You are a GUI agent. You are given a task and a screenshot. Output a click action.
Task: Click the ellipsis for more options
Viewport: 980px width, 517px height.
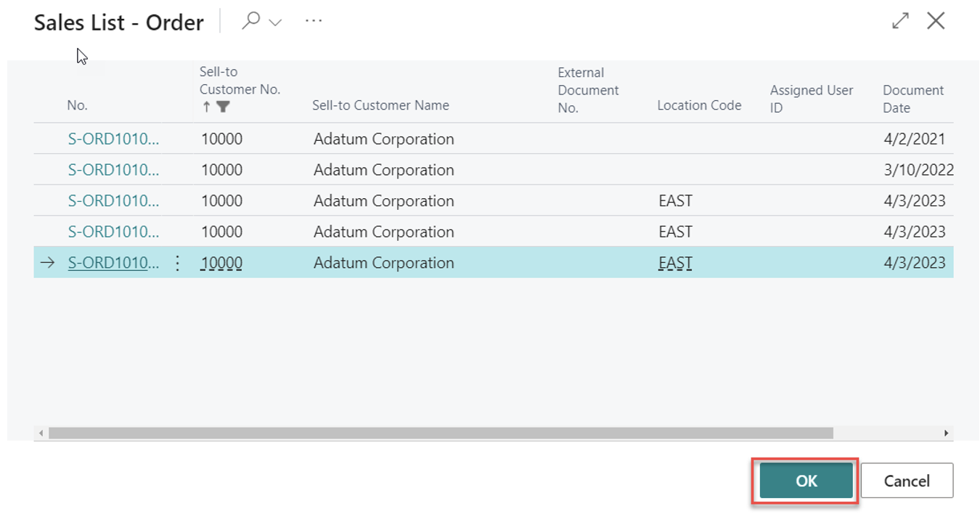click(314, 20)
